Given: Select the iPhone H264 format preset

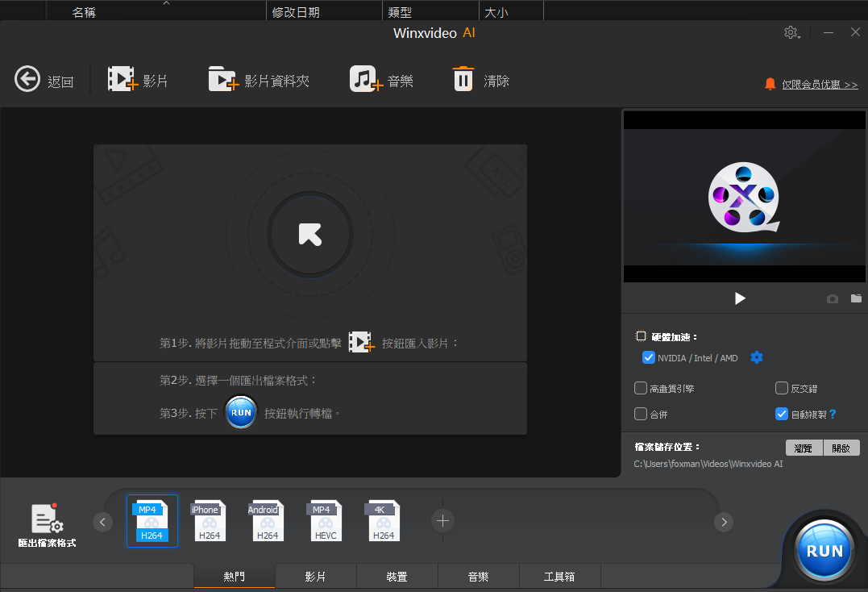Looking at the screenshot, I should coord(210,521).
